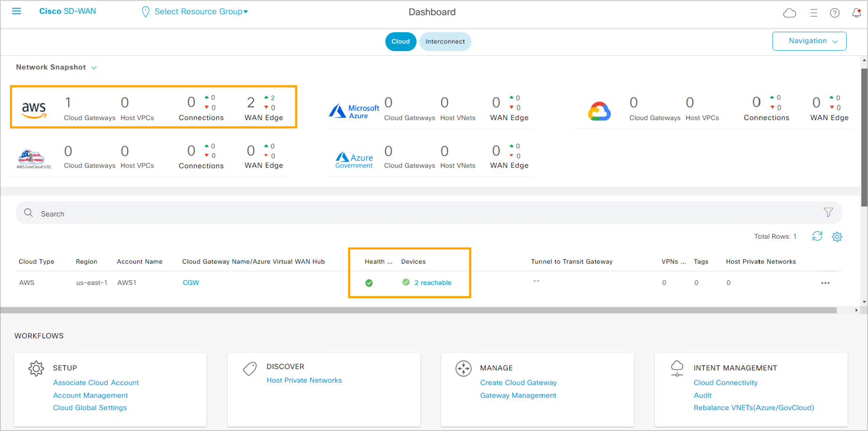
Task: Click the INTENT MANAGEMENT cloud icon
Action: pos(677,368)
